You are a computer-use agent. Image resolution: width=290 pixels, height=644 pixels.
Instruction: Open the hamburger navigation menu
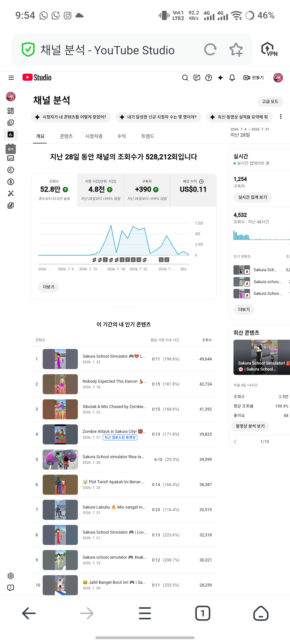tap(11, 78)
